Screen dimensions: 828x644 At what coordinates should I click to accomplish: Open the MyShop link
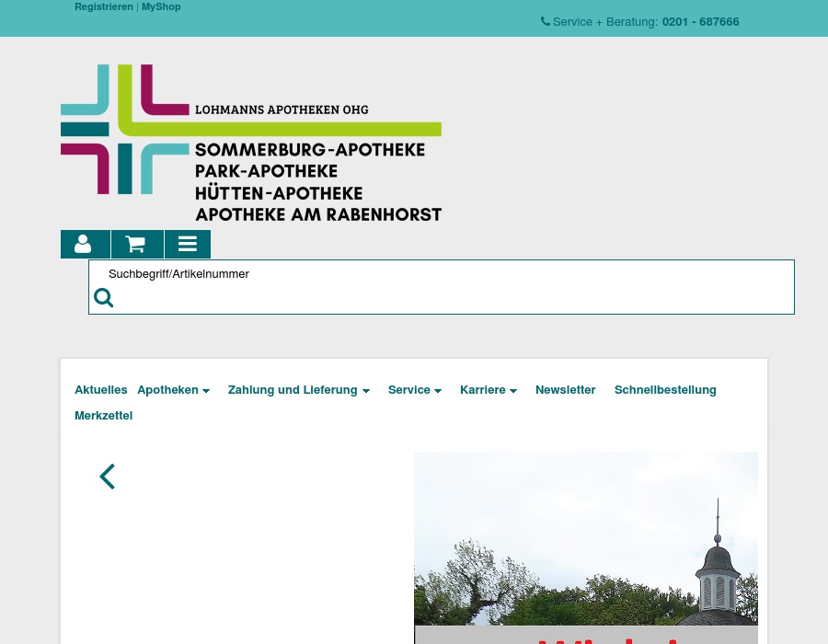[x=161, y=6]
